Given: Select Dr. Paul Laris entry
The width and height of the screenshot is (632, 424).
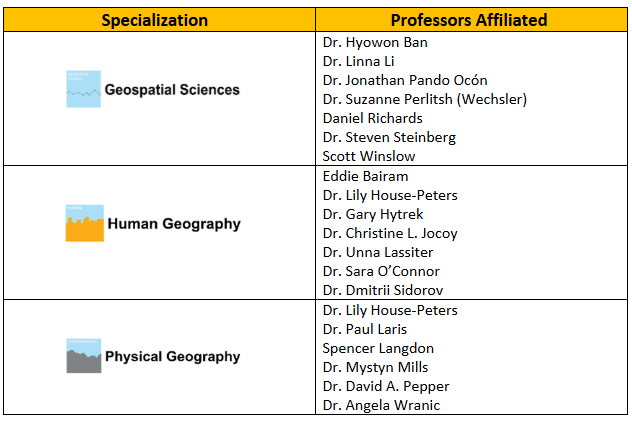Looking at the screenshot, I should point(365,329).
